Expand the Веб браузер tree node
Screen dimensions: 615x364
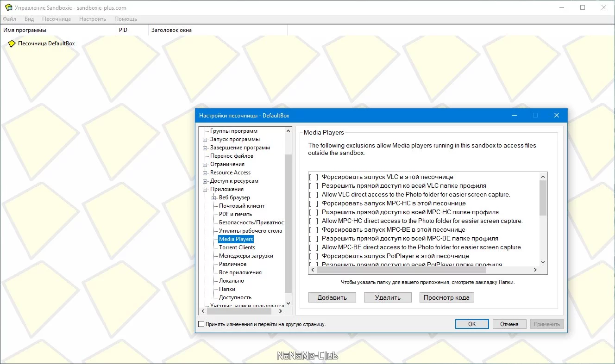click(214, 197)
